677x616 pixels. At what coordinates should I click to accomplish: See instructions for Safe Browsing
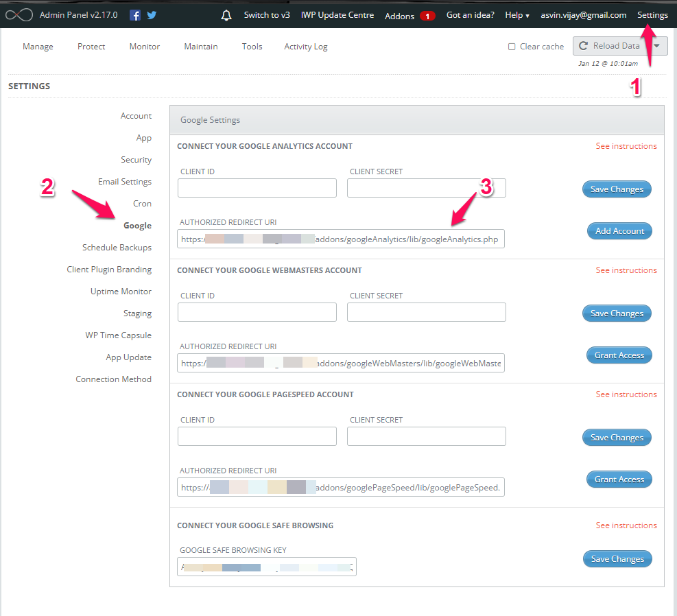626,525
